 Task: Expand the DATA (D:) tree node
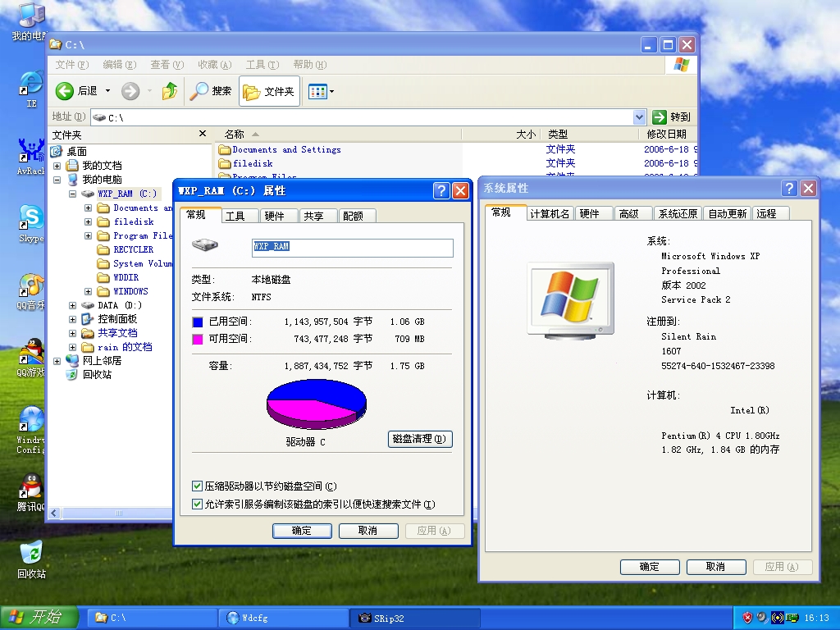click(72, 305)
